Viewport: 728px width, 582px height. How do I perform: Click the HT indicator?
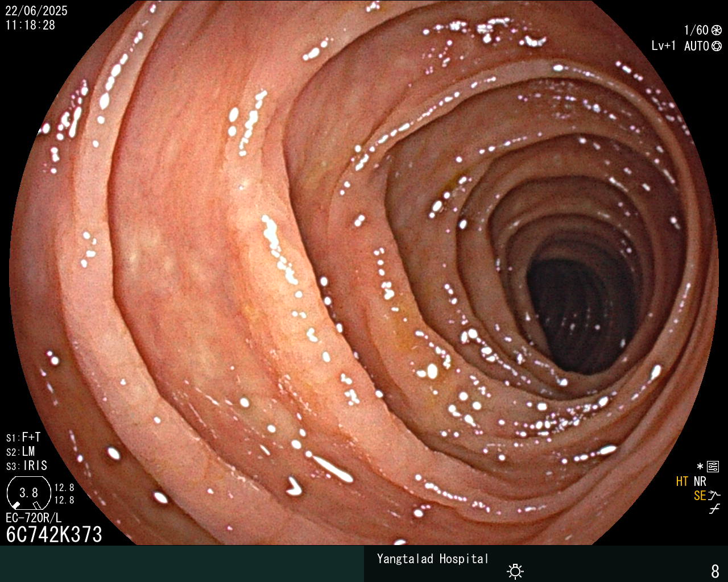click(x=682, y=481)
